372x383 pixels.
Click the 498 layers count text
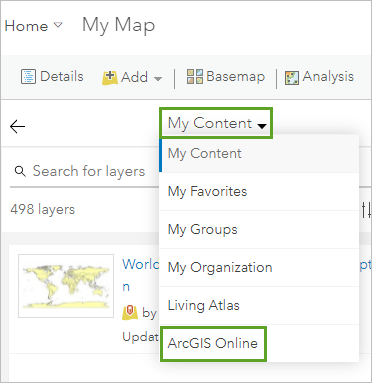(43, 209)
